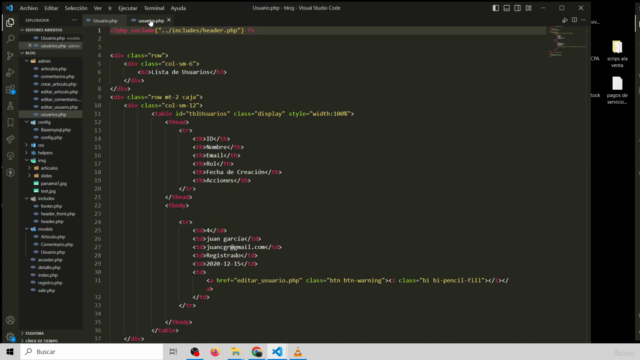Collapse the BLOG root folder section

coord(30,53)
